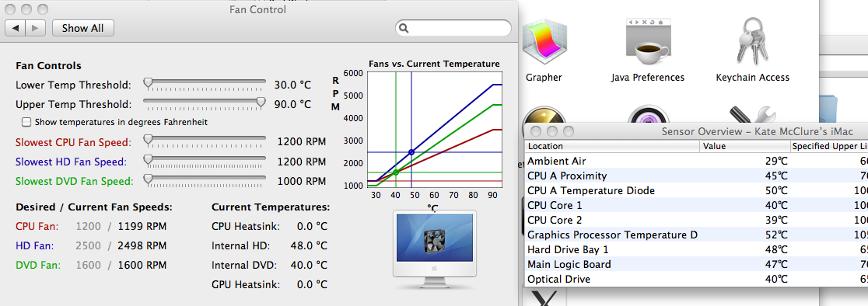The image size is (868, 306).
Task: Click the magnifier icon in search field
Action: pos(404,28)
